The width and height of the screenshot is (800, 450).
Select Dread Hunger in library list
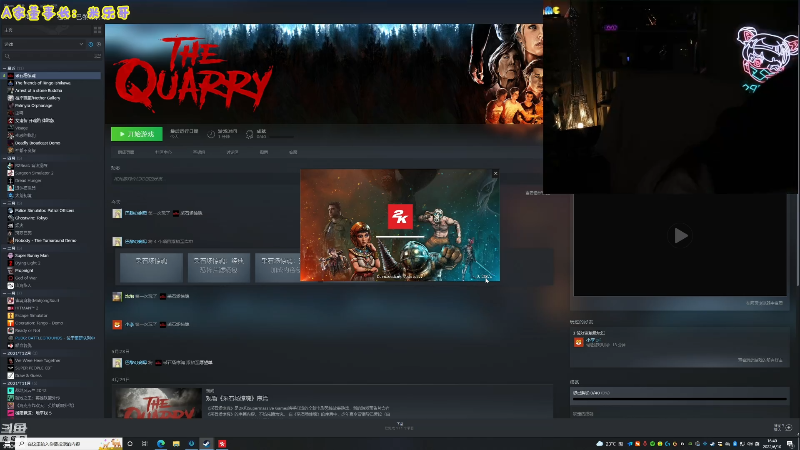28,181
